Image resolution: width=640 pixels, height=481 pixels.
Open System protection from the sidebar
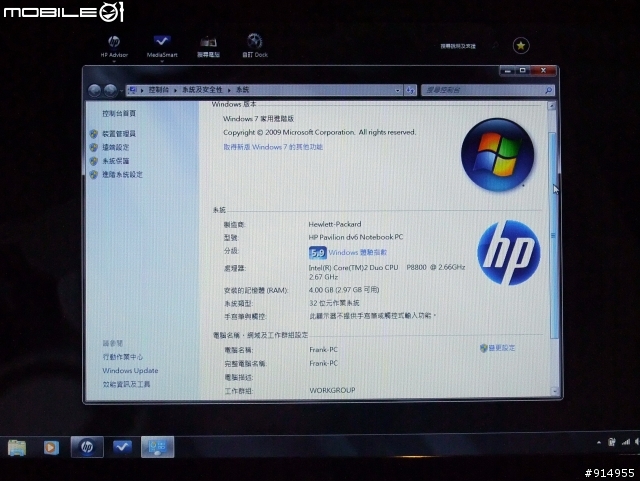click(x=116, y=161)
